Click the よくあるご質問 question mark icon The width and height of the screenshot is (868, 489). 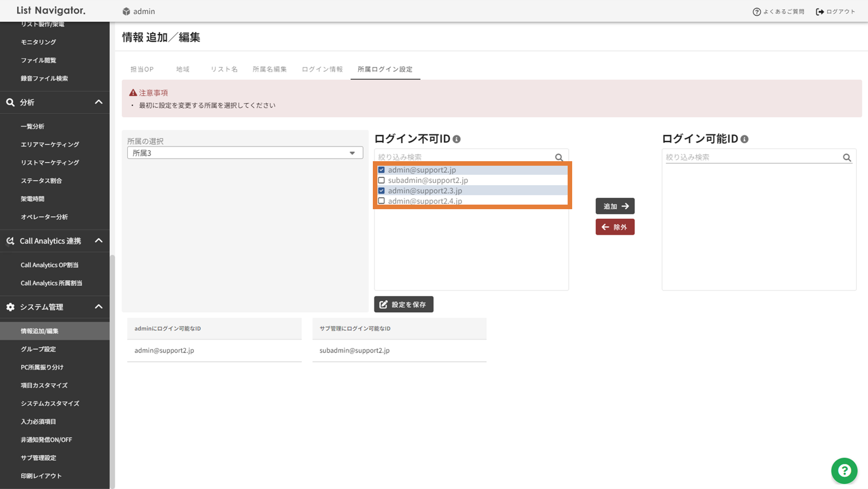point(757,12)
